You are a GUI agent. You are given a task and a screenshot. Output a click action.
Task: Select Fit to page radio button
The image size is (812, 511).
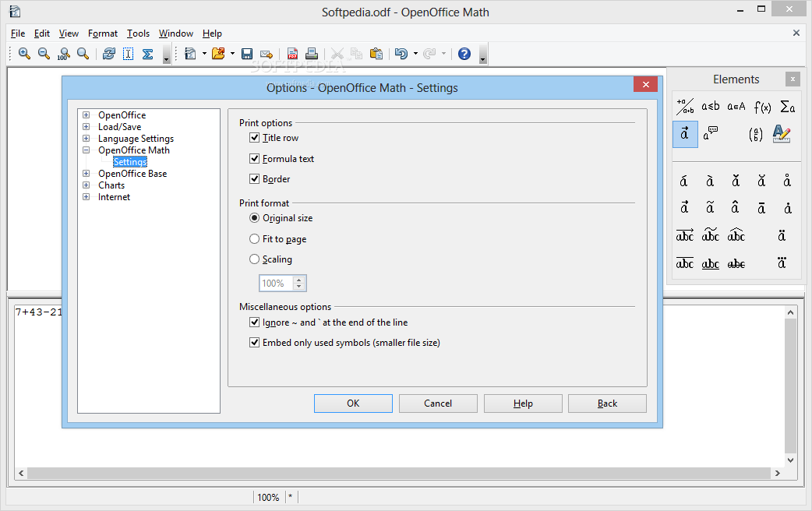254,238
